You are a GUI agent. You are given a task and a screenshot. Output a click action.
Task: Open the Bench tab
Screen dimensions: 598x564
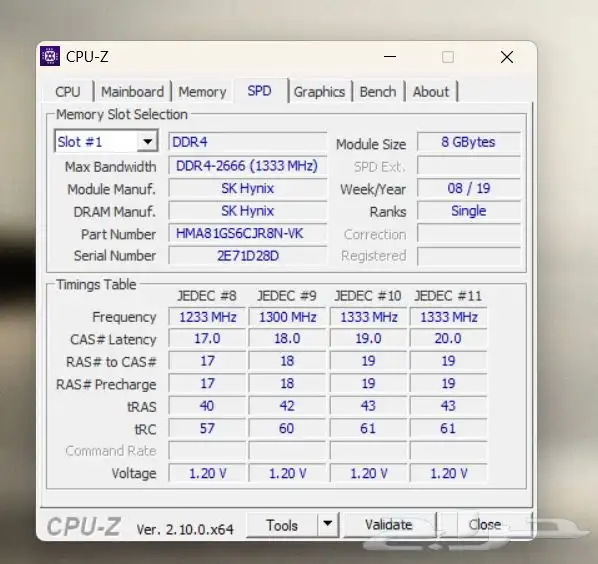(x=378, y=92)
